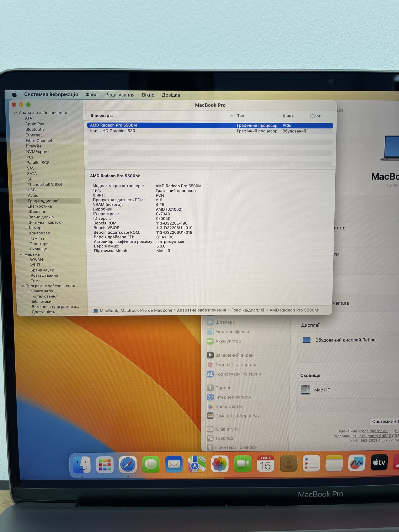Open Шпалери in System Settings sidebar
Viewport: 399px width, 532px height.
221,322
